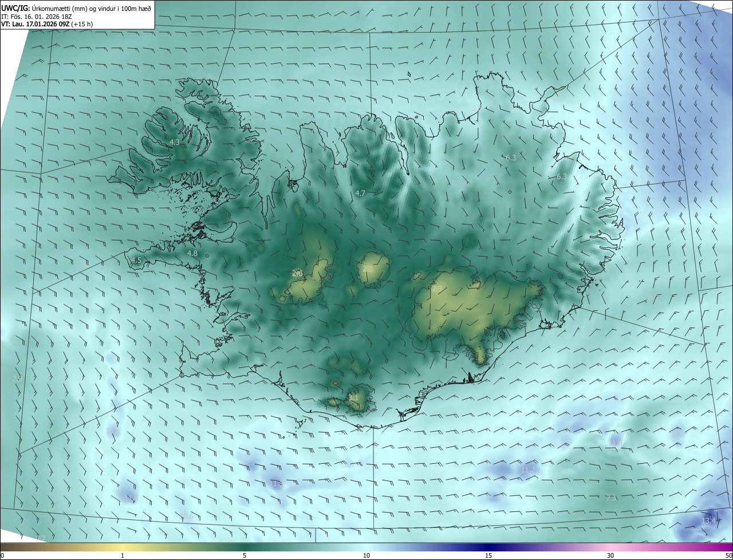
Task: Click the 4.5 value on the western peninsula
Action: (x=136, y=260)
